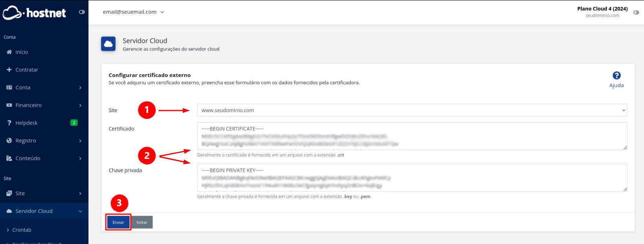Image resolution: width=644 pixels, height=244 pixels.
Task: Click inside the Chave privada text area
Action: (x=412, y=178)
